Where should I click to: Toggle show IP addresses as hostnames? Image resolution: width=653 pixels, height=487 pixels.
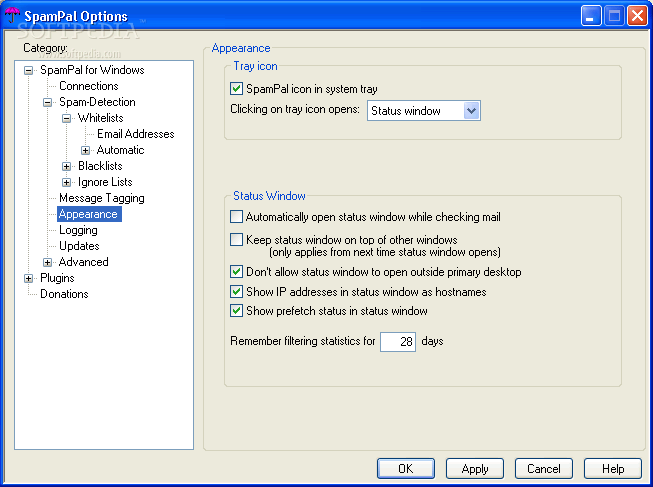236,291
